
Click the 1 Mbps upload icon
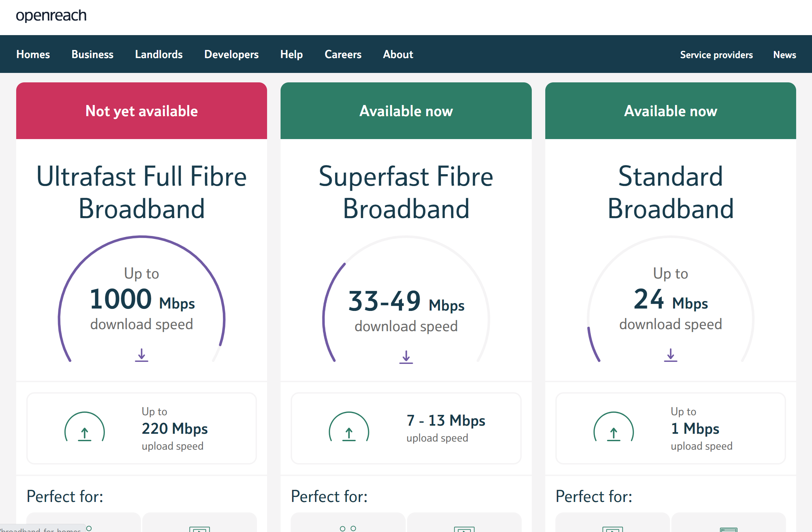[613, 428]
